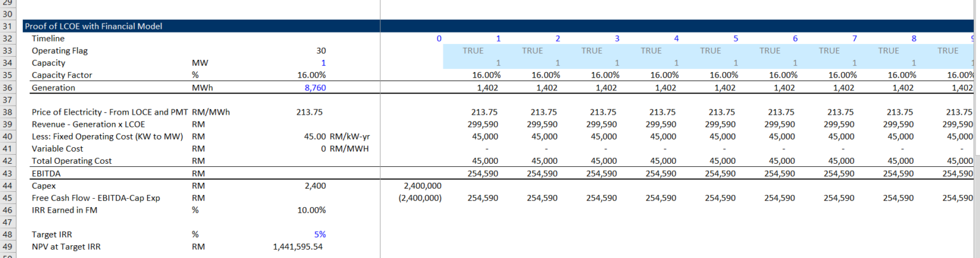This screenshot has width=980, height=258.
Task: Select the NPV at Target IRR value
Action: point(297,247)
